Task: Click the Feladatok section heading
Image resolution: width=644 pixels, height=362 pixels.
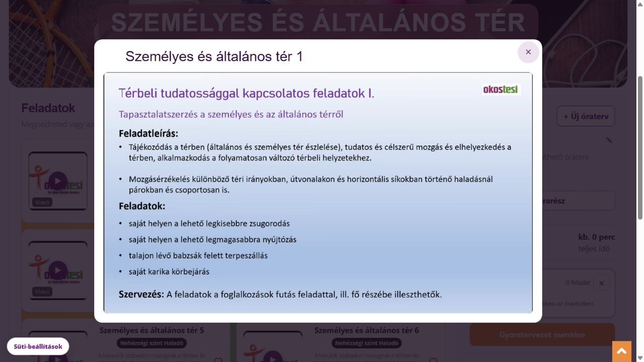Action: point(48,108)
